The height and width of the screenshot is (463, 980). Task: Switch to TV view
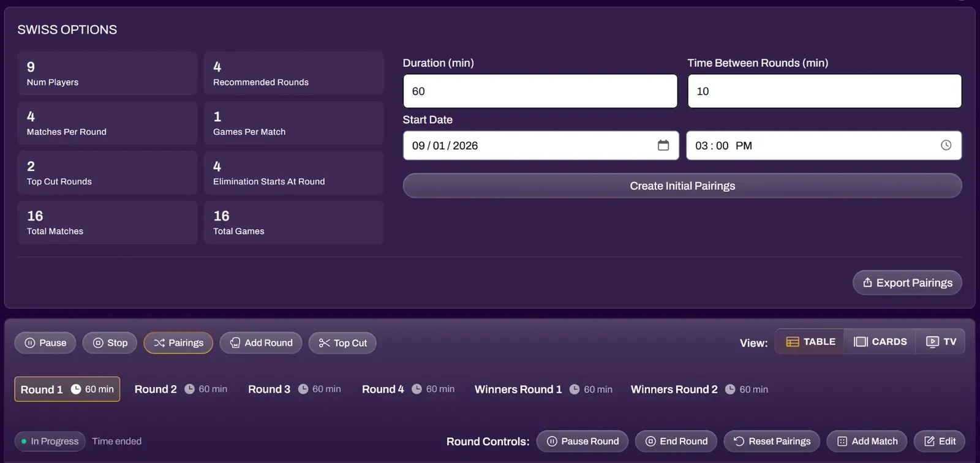[x=941, y=342]
